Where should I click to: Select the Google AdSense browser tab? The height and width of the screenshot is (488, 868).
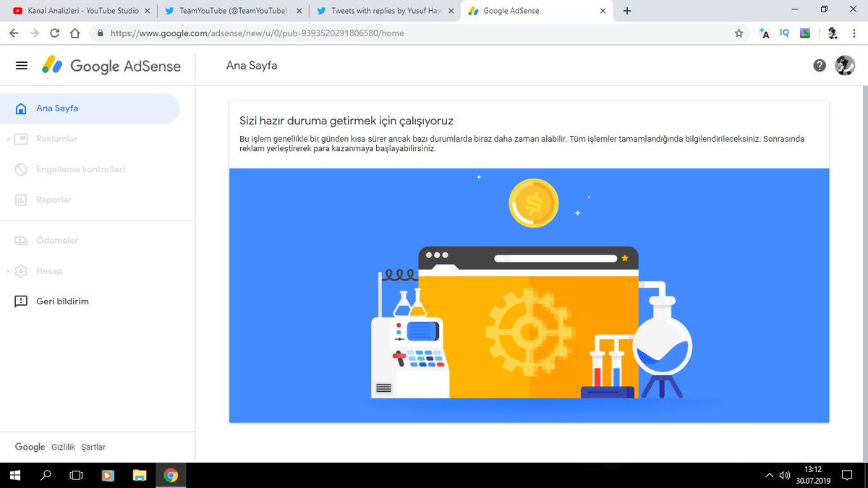(x=537, y=11)
